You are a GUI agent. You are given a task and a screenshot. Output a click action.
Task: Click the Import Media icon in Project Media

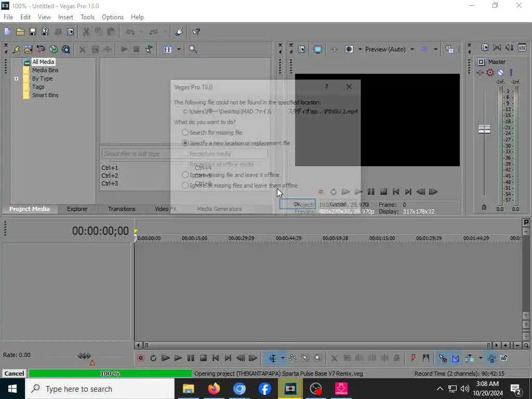pos(28,49)
